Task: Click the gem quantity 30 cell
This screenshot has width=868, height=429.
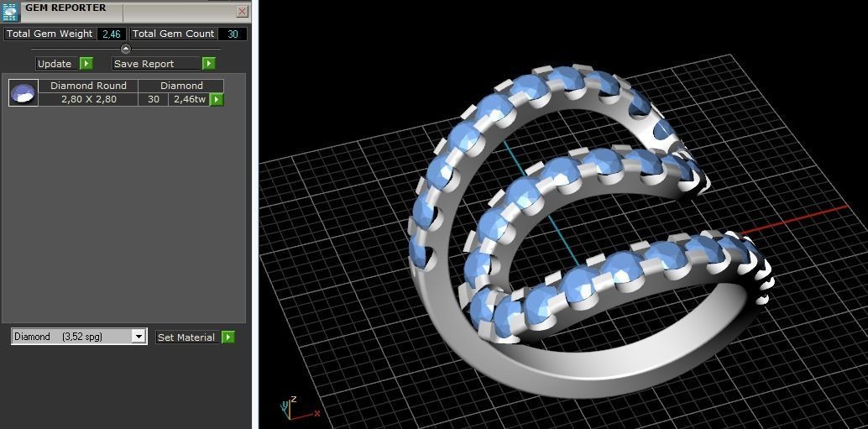Action: click(x=154, y=100)
